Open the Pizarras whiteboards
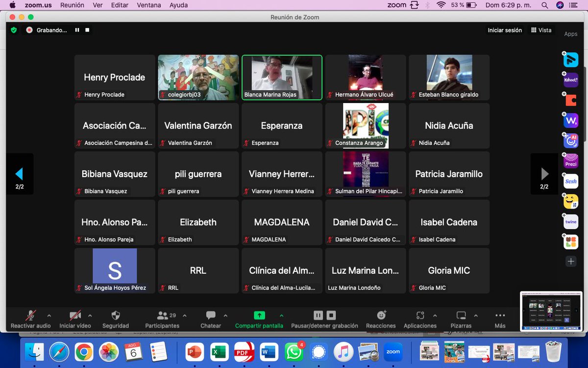The width and height of the screenshot is (588, 368). coord(461,319)
